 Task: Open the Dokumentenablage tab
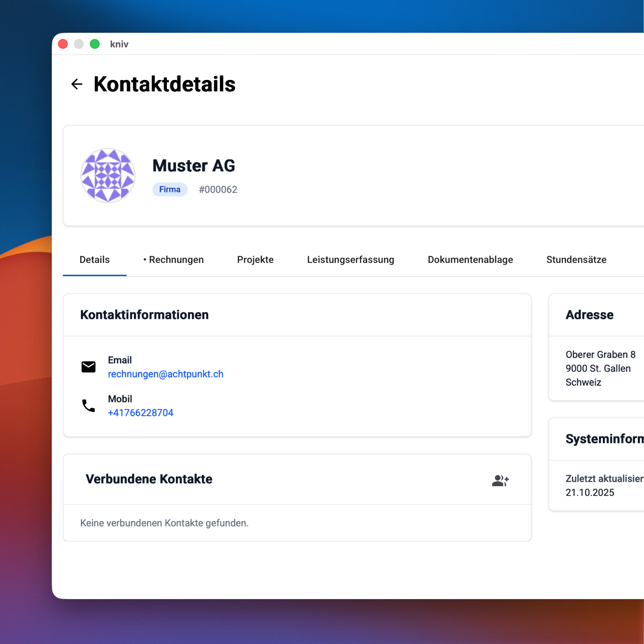click(470, 260)
